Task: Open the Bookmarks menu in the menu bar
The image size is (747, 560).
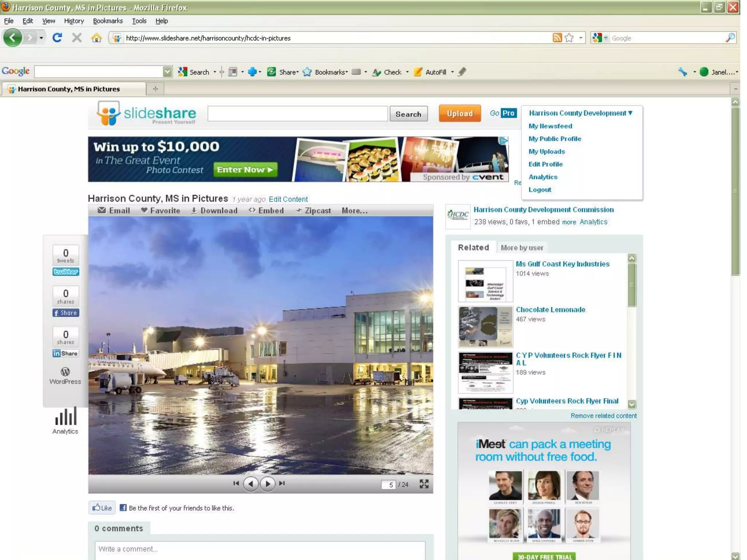Action: tap(108, 21)
